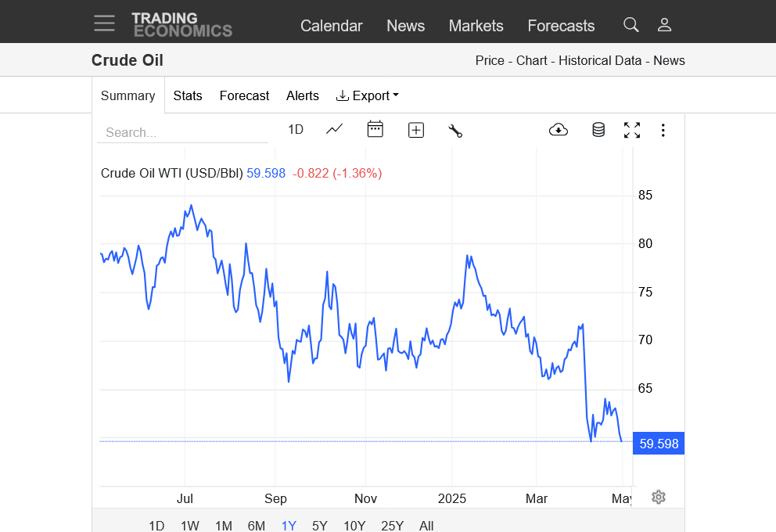Expand chart to fullscreen
Viewport: 776px width, 532px height.
(632, 130)
